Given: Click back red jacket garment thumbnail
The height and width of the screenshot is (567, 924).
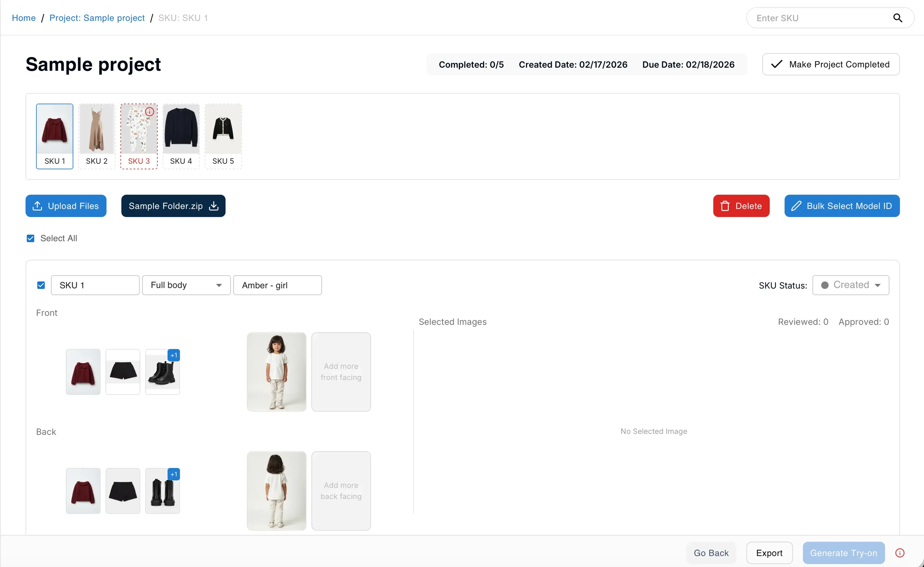Looking at the screenshot, I should [83, 491].
